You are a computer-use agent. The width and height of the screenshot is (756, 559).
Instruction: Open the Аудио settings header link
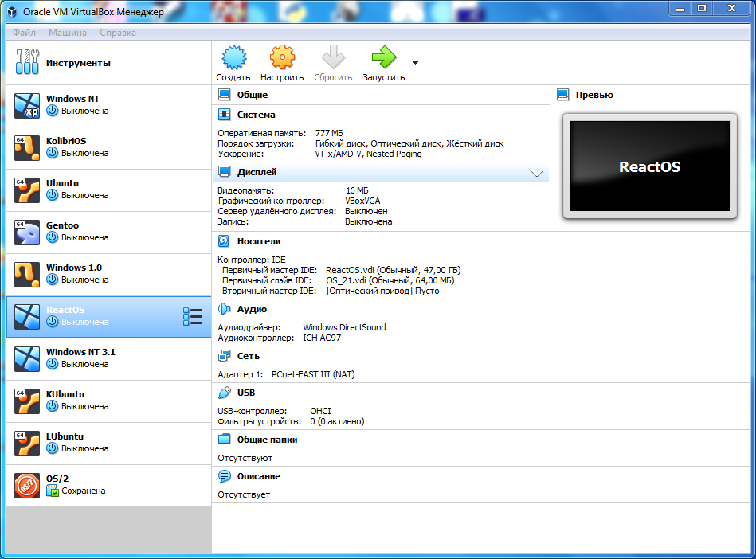coord(252,309)
